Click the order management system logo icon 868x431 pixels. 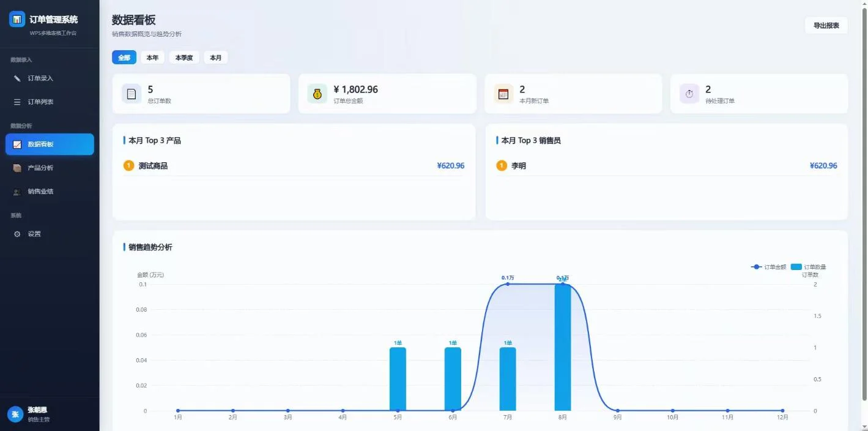pyautogui.click(x=17, y=19)
